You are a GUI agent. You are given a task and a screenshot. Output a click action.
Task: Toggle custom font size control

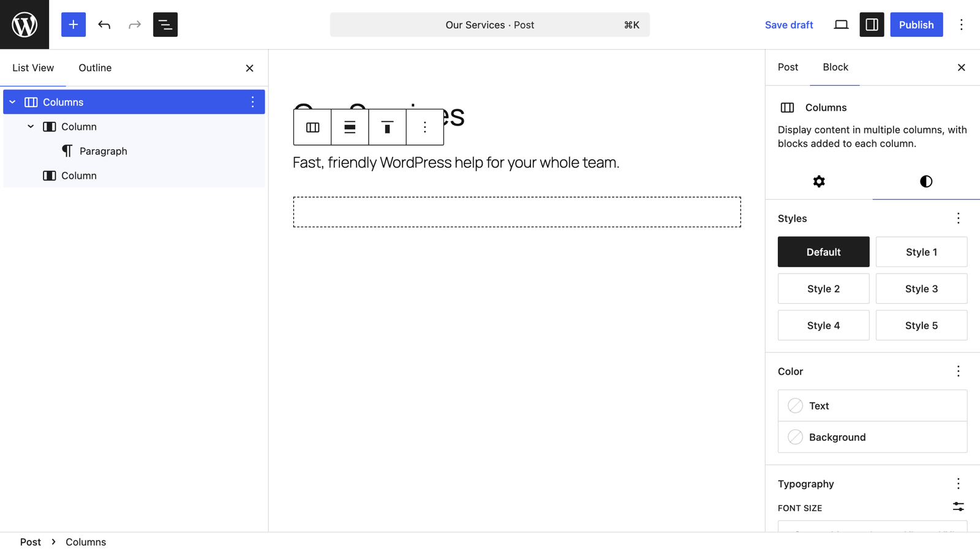[x=959, y=507]
